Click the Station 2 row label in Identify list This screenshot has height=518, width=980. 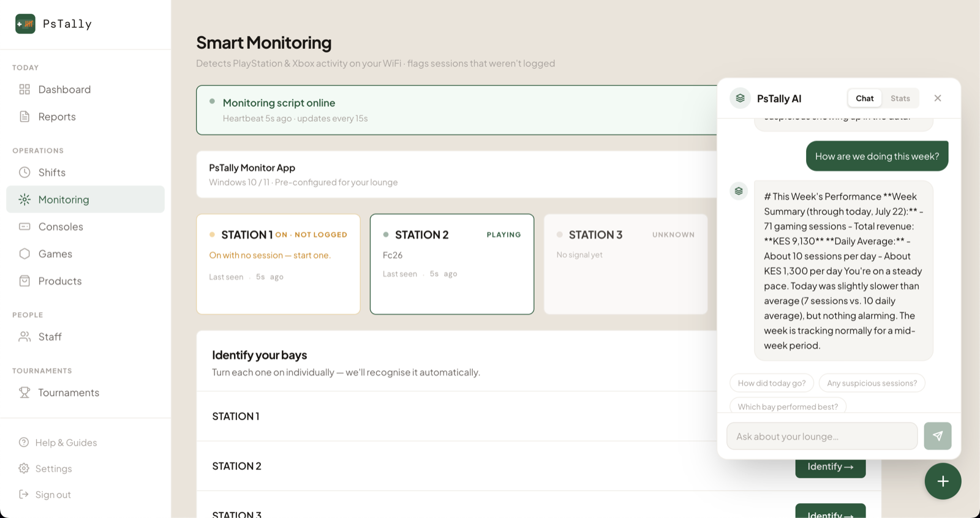click(236, 466)
